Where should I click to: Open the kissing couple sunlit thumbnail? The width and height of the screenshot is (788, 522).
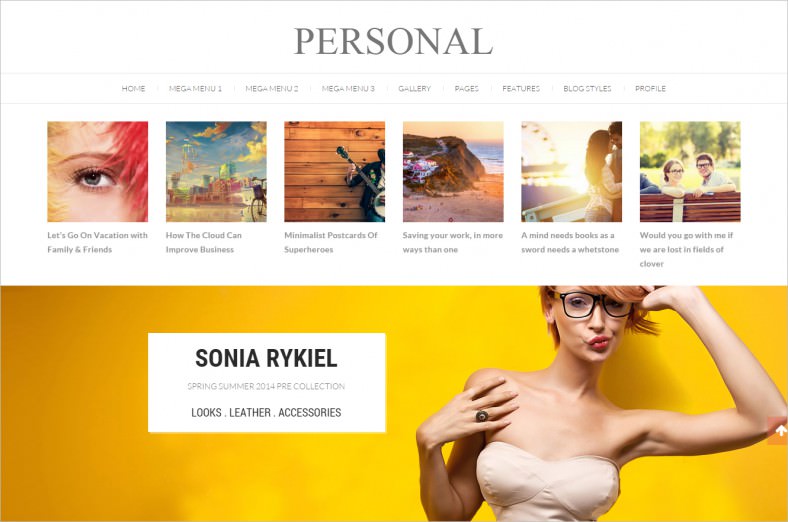tap(571, 171)
